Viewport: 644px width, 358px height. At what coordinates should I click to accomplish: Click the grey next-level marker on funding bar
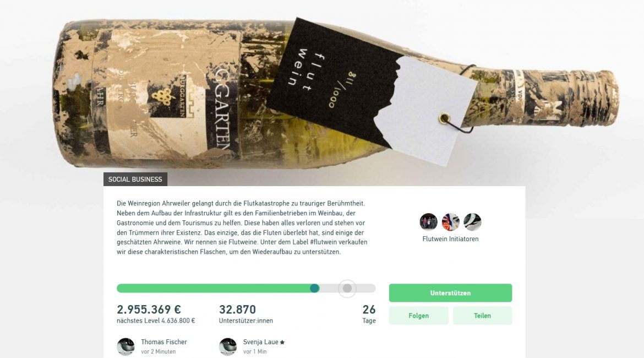click(347, 288)
